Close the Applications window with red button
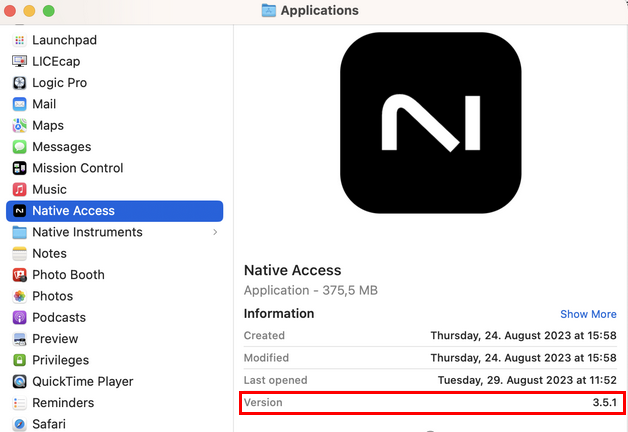This screenshot has width=628, height=432. [x=9, y=11]
